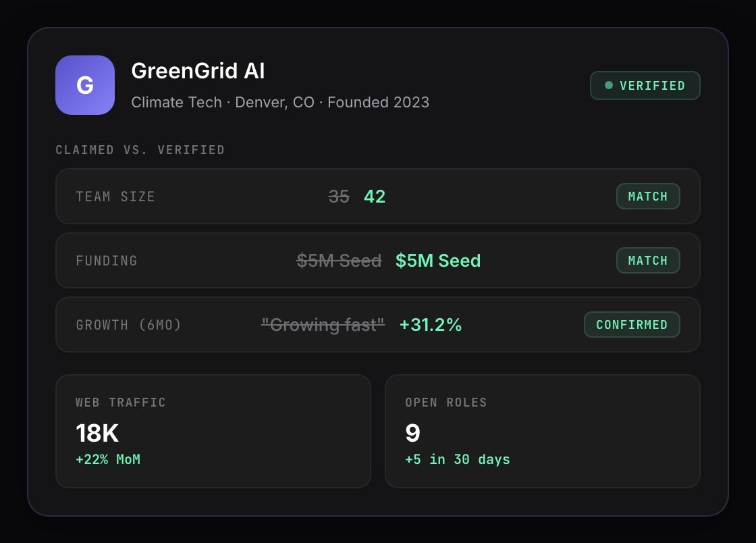
Task: Click the open roles count 9
Action: [x=412, y=433]
